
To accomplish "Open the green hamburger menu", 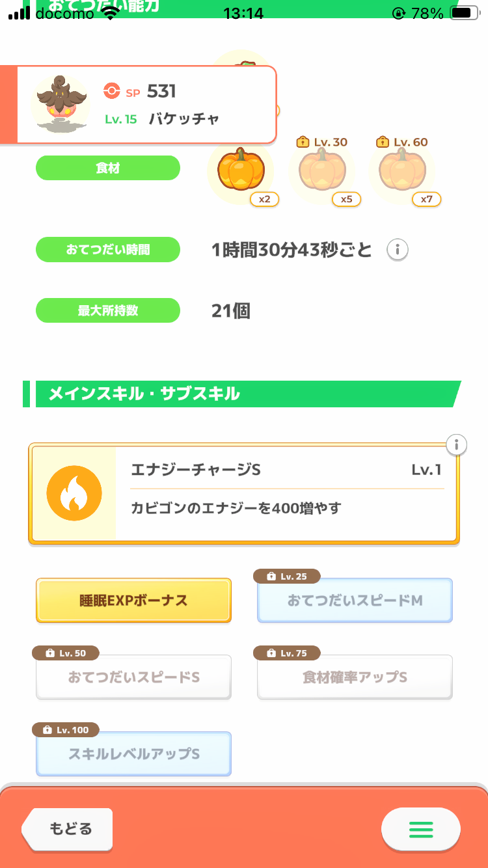I will click(x=420, y=829).
